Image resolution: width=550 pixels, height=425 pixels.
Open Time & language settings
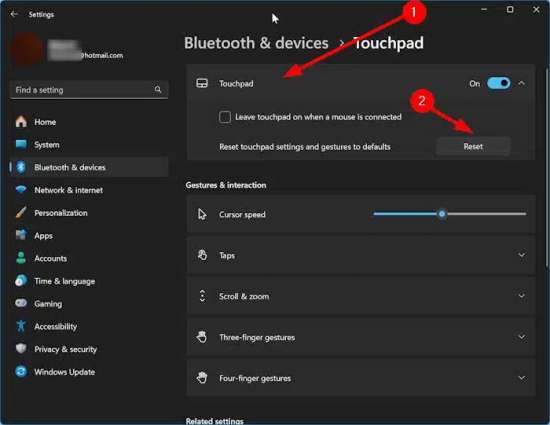[x=89, y=281]
